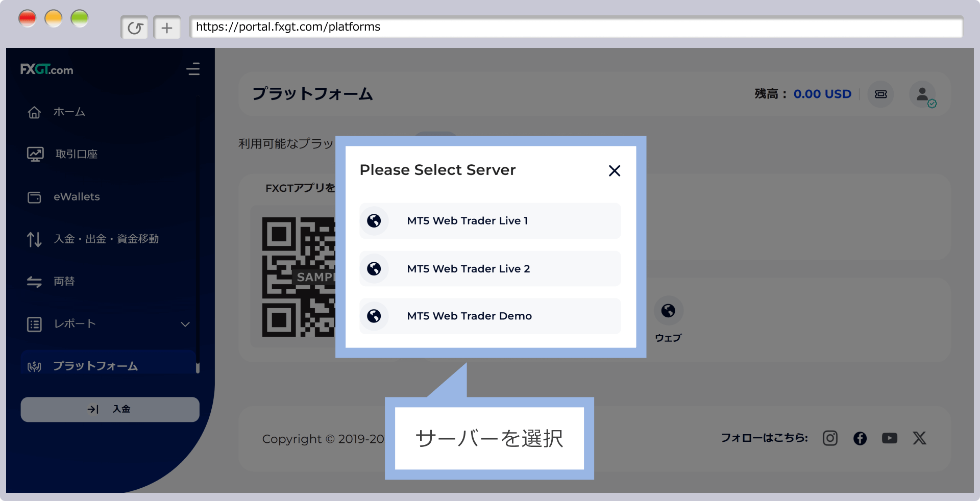Screen dimensions: 980x501
Task: Click globe icon beside MT5 Web Trader Live 1
Action: pos(374,221)
